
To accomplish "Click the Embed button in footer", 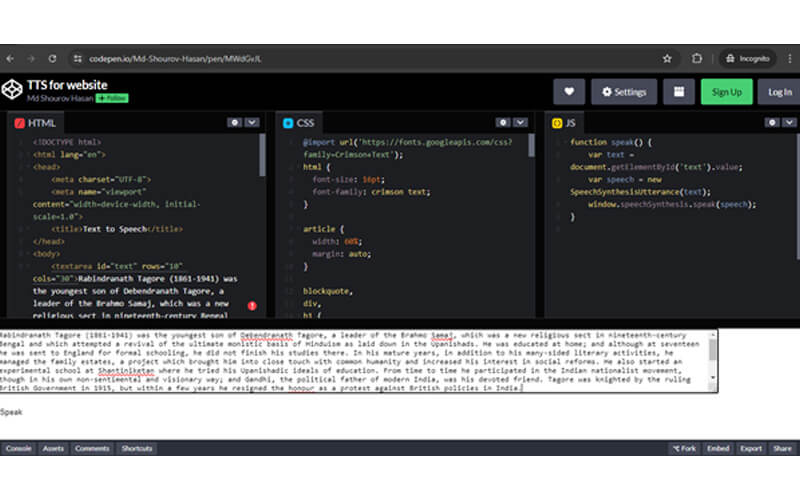I will click(718, 448).
